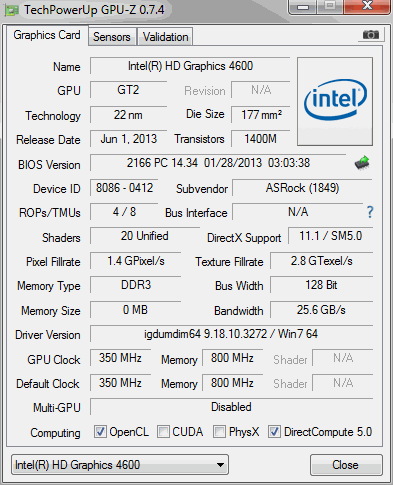Click the Bus Interface question mark
The image size is (393, 485).
point(370,212)
